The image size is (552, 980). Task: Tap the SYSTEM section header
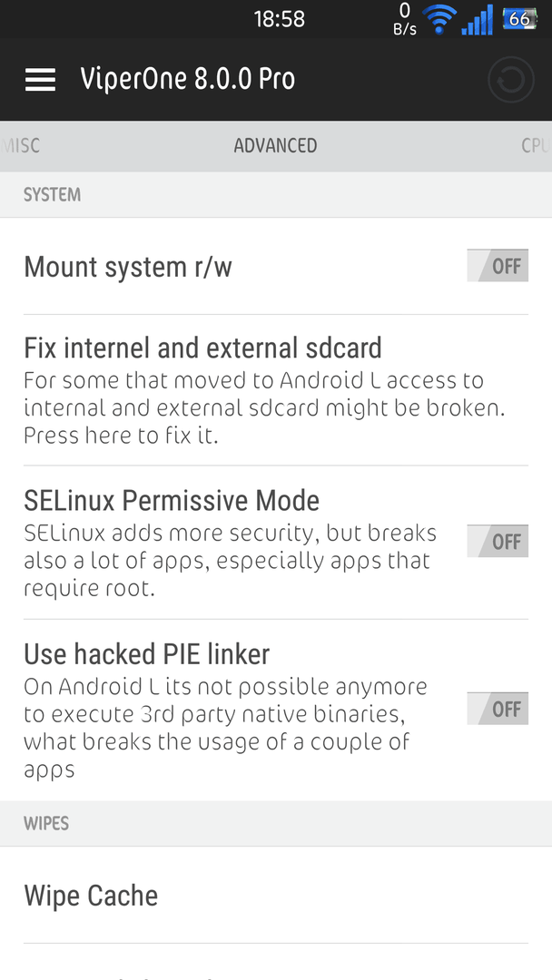pos(52,195)
